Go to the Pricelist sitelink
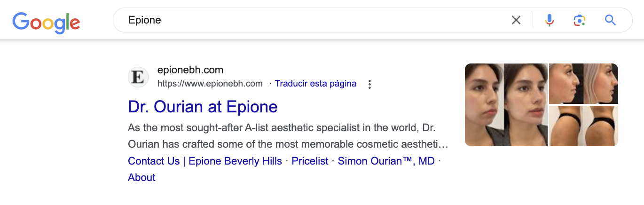644x205 pixels. pyautogui.click(x=310, y=161)
